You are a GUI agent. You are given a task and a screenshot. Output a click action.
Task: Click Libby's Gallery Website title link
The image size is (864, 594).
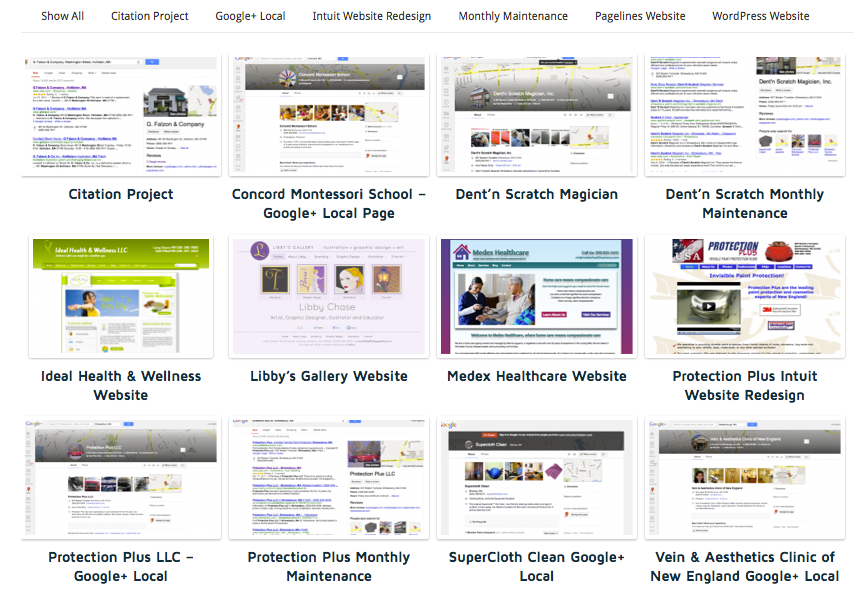(x=329, y=376)
